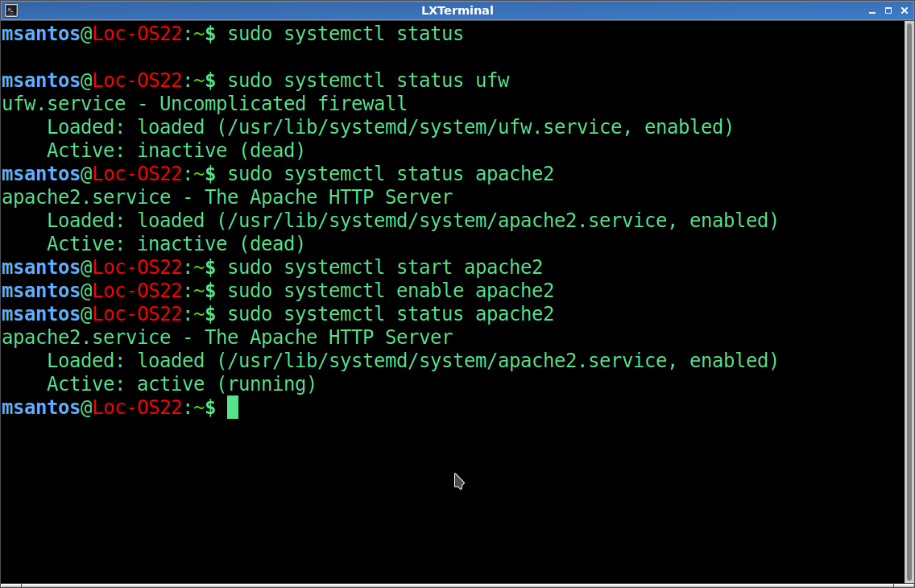Click the green cursor block at the prompt
The image size is (915, 588).
point(233,408)
